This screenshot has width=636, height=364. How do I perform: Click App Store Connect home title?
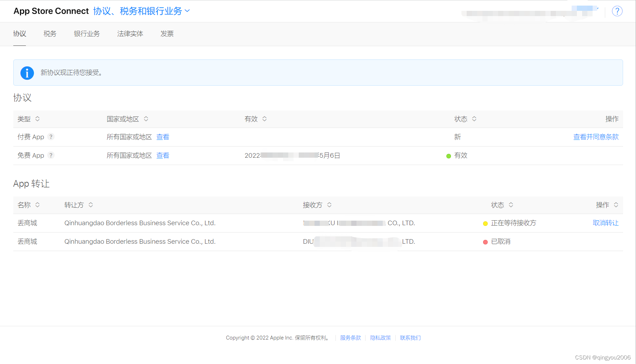tap(51, 11)
